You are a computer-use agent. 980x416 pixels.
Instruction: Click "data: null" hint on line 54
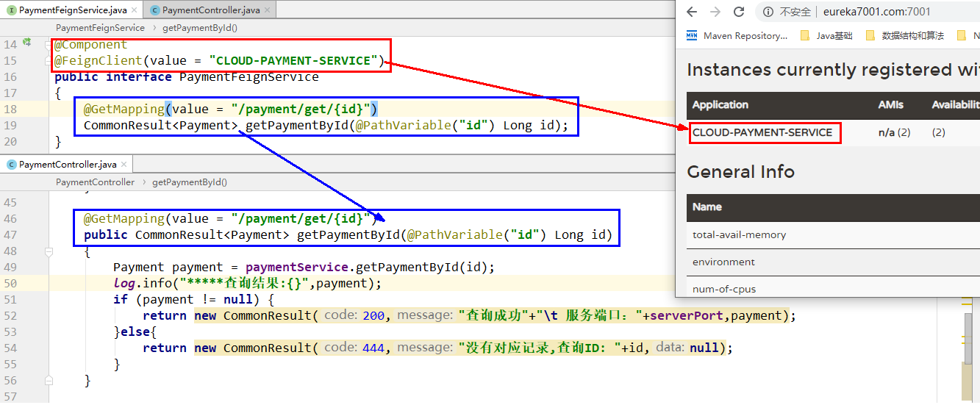687,348
